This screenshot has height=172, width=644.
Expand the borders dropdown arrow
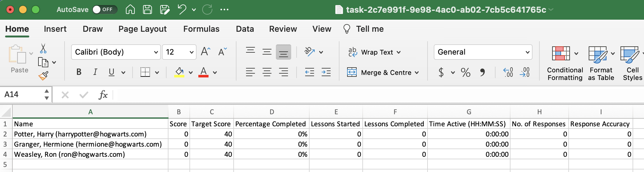tap(157, 73)
